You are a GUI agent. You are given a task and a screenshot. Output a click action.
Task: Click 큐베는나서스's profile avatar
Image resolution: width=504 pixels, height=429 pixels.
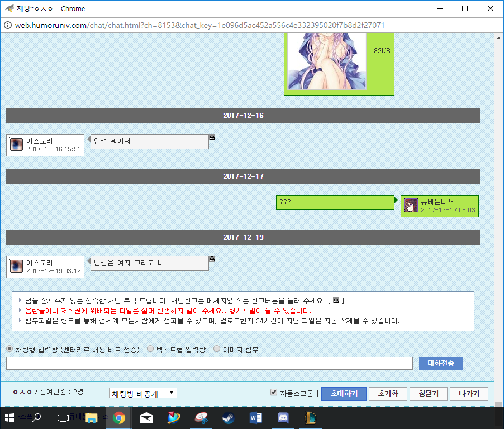point(411,206)
